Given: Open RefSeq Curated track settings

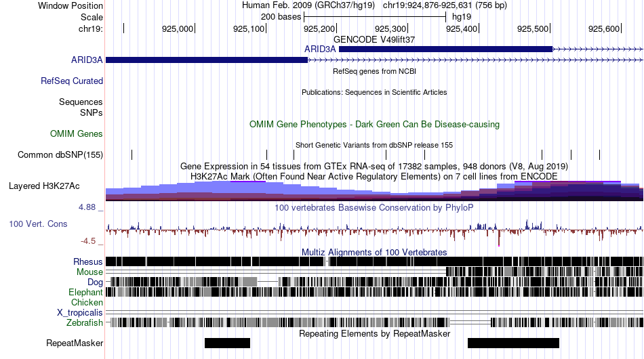Looking at the screenshot, I should (x=72, y=81).
